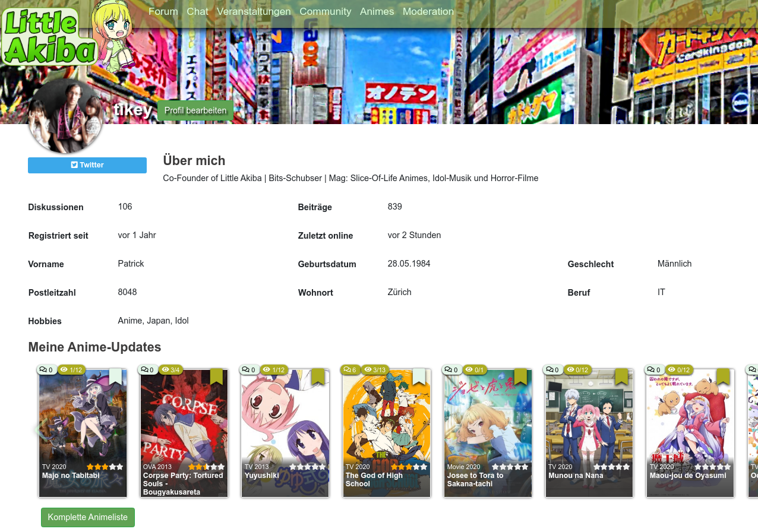The width and height of the screenshot is (758, 532).
Task: Set star rating on Josee to Tora
Action: click(510, 467)
